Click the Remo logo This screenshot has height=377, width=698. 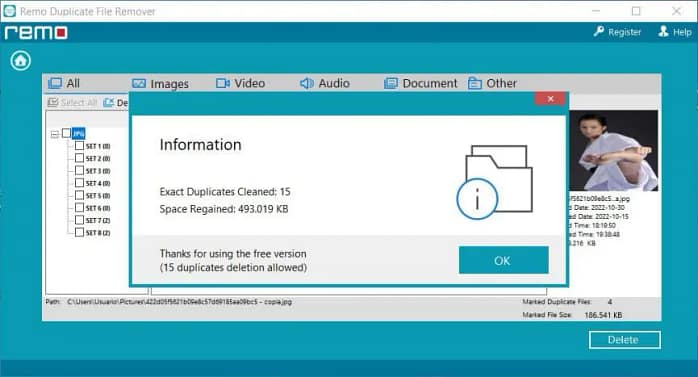(36, 32)
